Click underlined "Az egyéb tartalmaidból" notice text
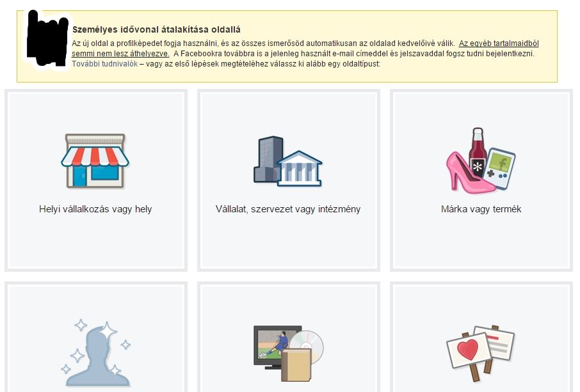The width and height of the screenshot is (580, 392). click(498, 43)
